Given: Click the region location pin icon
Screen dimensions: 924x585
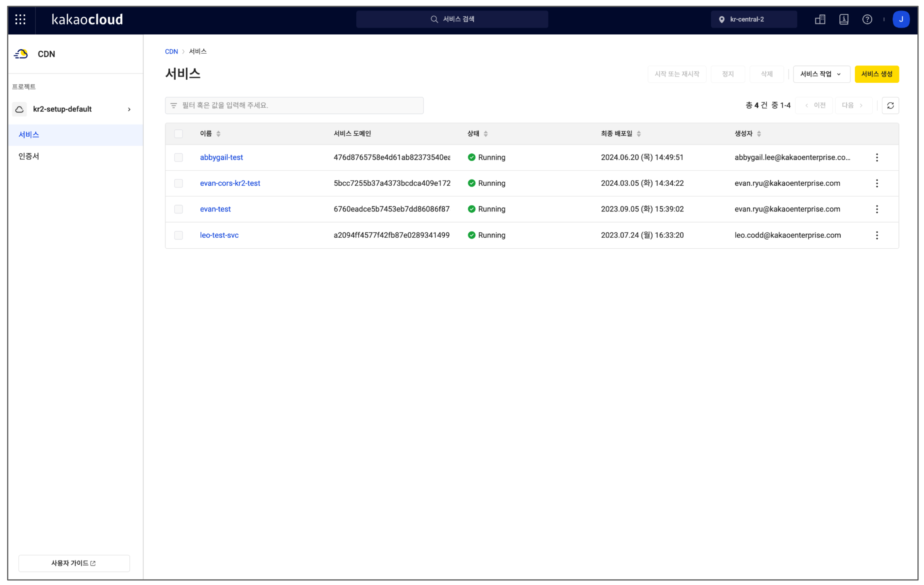Looking at the screenshot, I should point(721,20).
